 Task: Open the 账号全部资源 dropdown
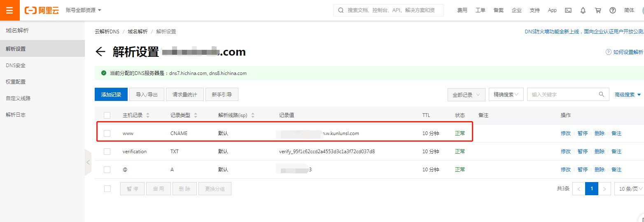coord(83,10)
